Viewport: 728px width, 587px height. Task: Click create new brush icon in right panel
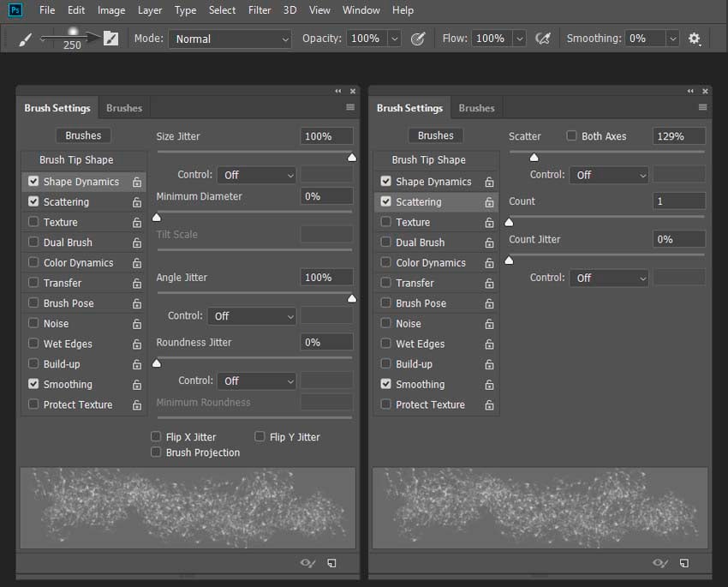(684, 563)
